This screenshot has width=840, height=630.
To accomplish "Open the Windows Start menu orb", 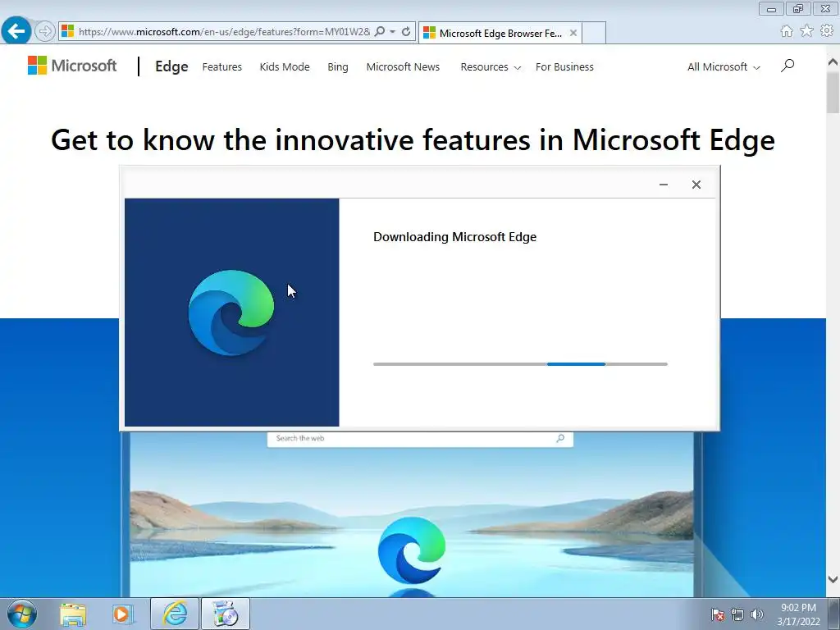I will tap(22, 614).
